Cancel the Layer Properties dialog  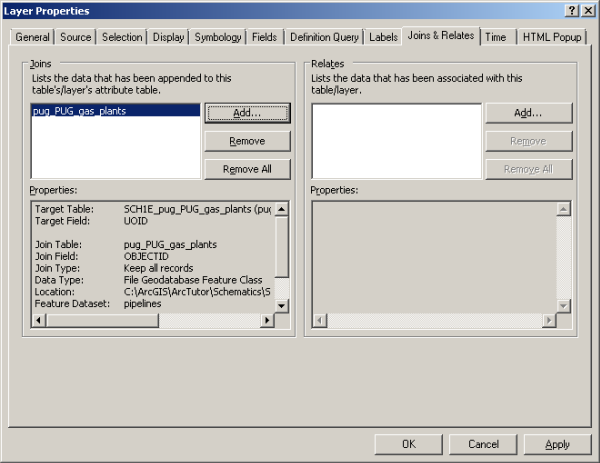[483, 444]
